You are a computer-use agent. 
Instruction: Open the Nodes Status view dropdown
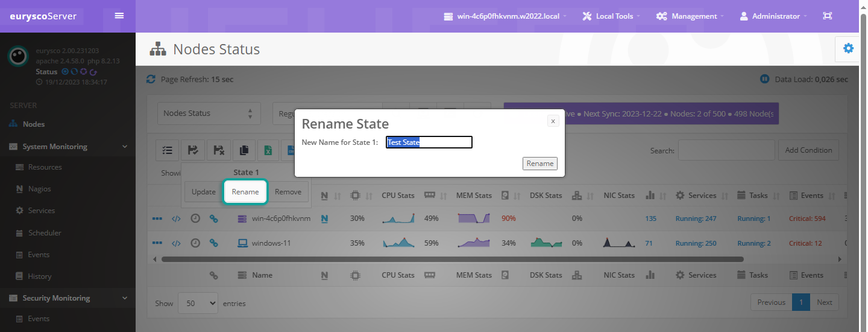click(x=209, y=113)
